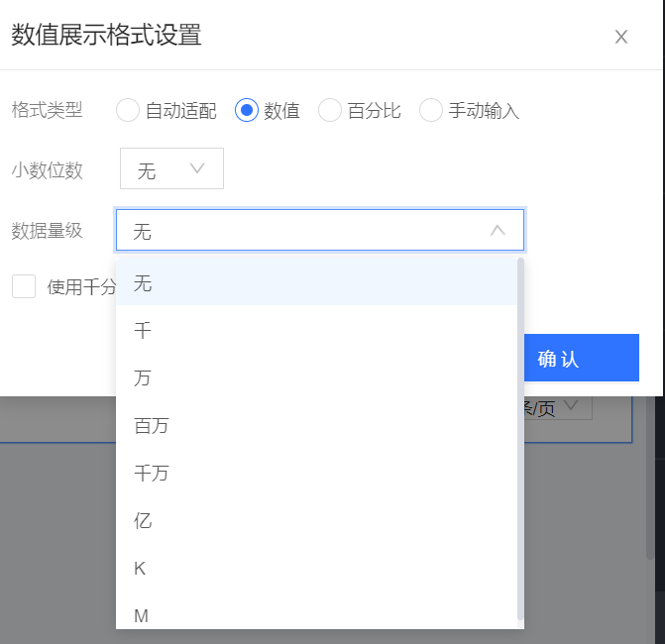665x644 pixels.
Task: Open the 小数位数 dropdown
Action: click(171, 169)
